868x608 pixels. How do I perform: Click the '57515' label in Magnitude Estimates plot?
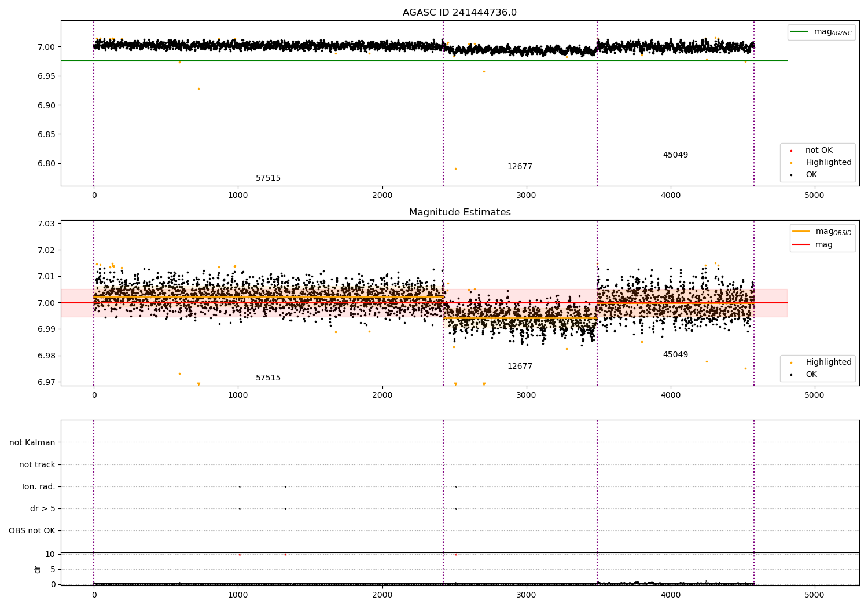click(268, 378)
